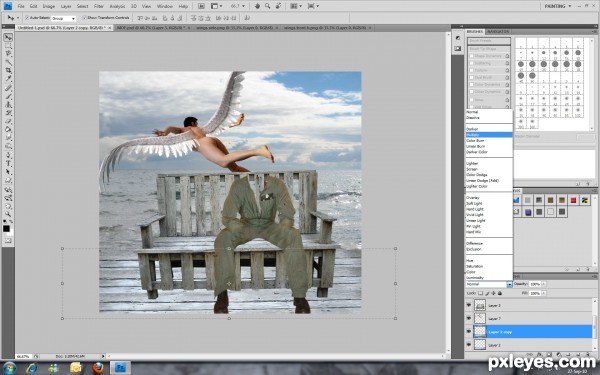Enable Show Transform Controls checkbox
Screen dimensions: 600x375
[x=84, y=18]
